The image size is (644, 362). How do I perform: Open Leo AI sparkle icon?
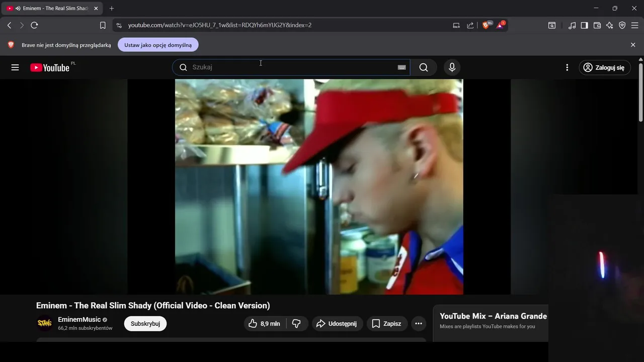[609, 25]
